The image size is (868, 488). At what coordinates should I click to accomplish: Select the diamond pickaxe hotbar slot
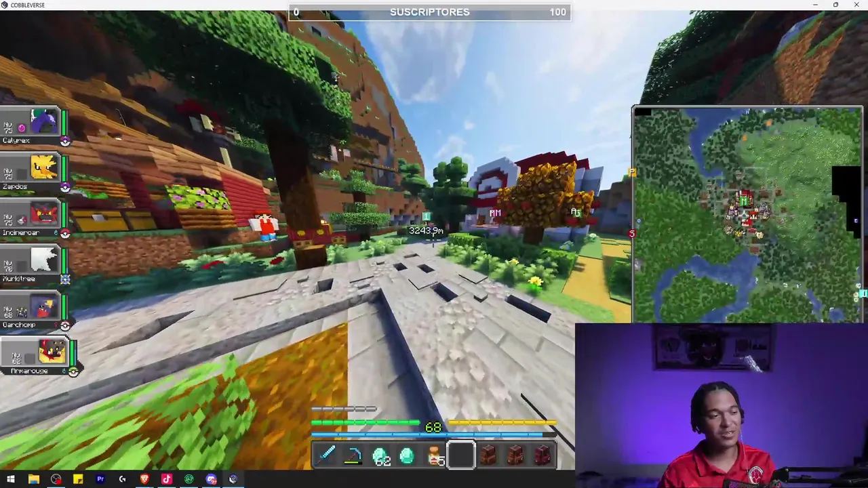click(353, 455)
